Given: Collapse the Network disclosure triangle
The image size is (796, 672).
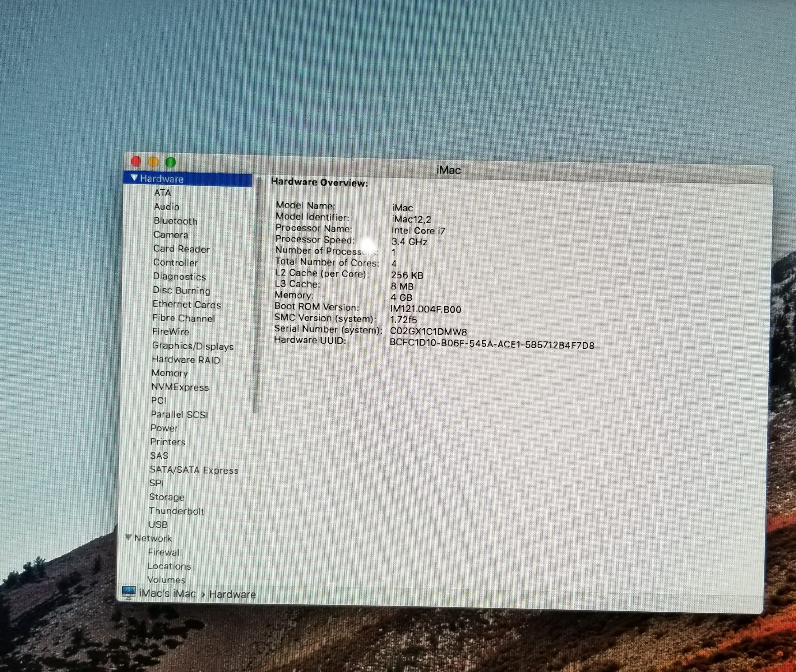Looking at the screenshot, I should tap(128, 538).
